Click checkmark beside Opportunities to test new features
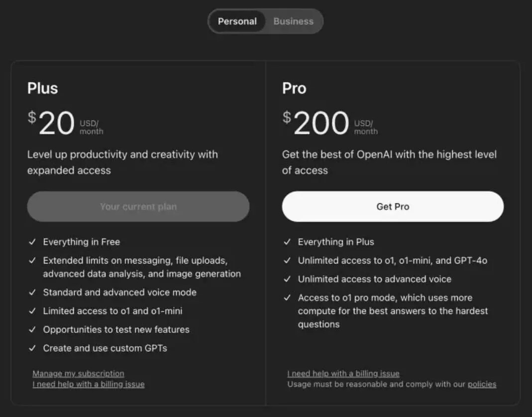This screenshot has height=417, width=532. pos(32,329)
